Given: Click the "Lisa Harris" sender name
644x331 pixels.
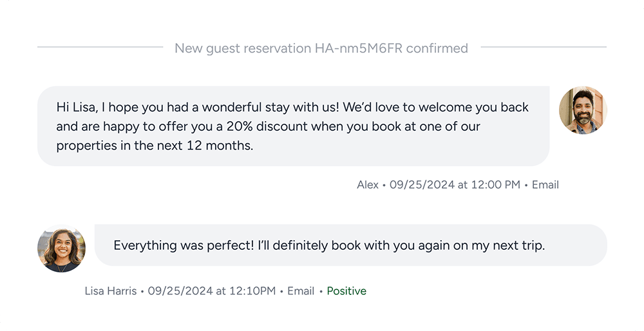Looking at the screenshot, I should click(x=111, y=291).
